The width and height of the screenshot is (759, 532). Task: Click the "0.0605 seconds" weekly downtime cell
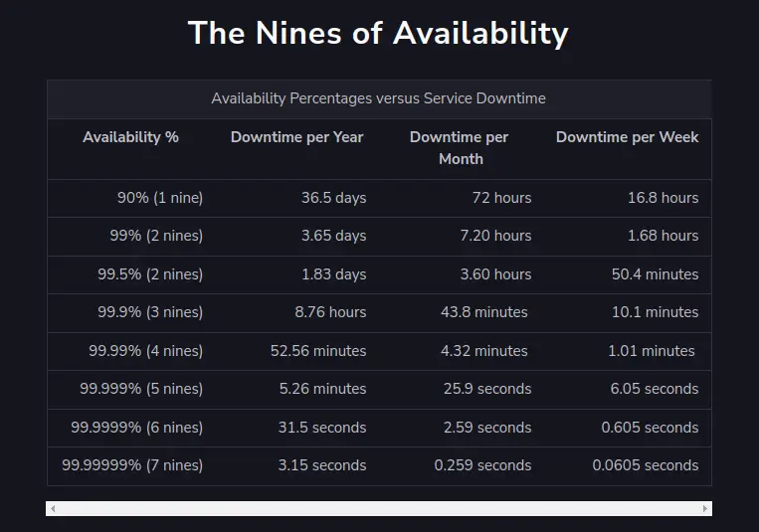click(x=646, y=465)
